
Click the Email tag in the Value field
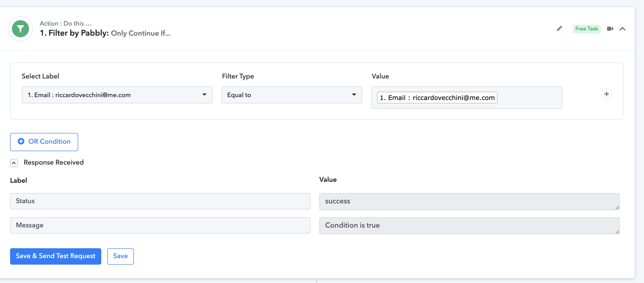(x=437, y=98)
